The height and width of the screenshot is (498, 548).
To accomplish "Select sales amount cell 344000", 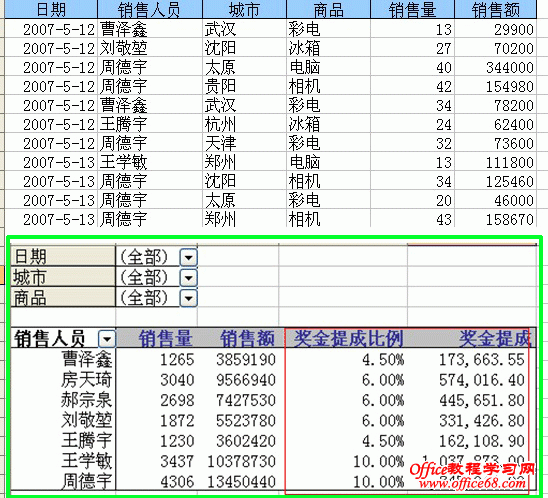I will [x=495, y=67].
